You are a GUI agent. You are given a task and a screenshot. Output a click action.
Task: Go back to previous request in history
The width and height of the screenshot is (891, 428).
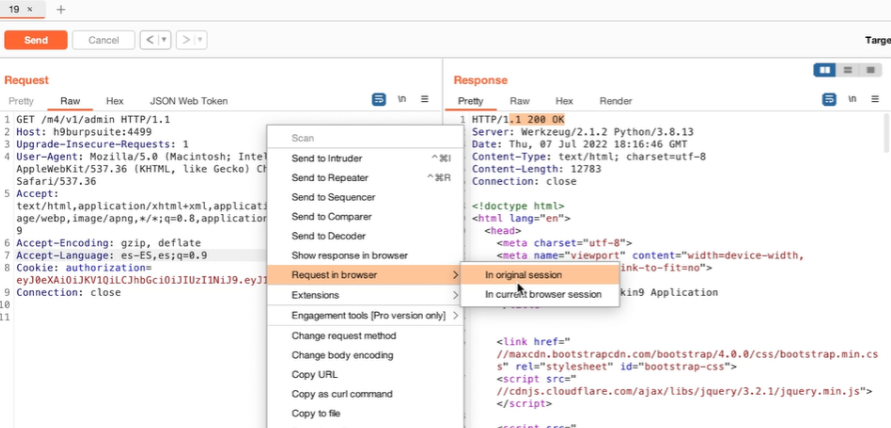point(149,40)
